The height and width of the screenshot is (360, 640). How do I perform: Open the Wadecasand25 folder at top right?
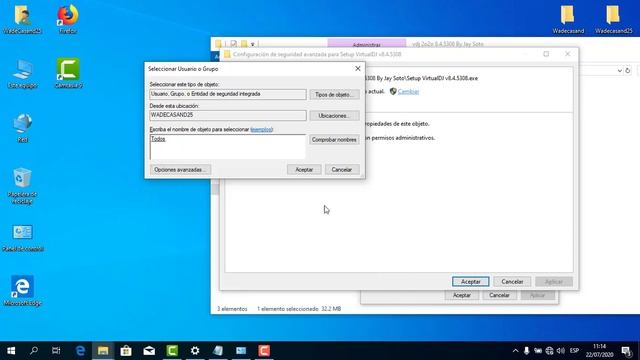click(x=613, y=19)
